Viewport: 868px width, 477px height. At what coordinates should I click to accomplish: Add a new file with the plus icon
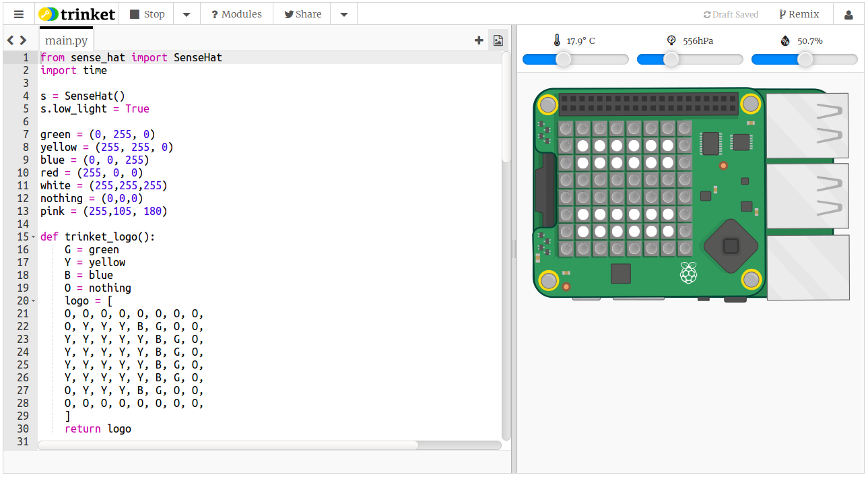click(479, 40)
